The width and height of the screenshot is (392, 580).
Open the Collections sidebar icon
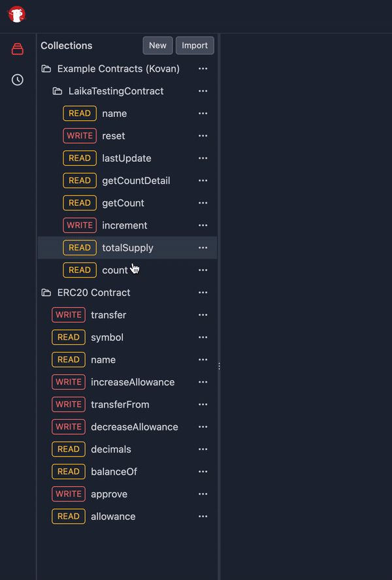pos(18,49)
